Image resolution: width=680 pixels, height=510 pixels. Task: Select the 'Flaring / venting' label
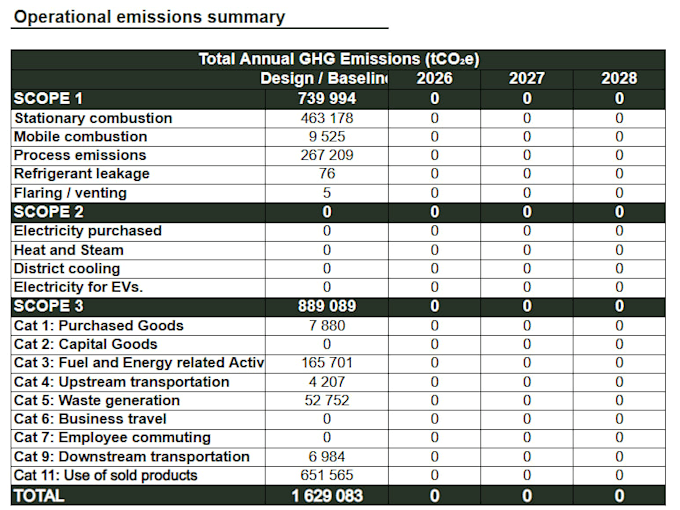pos(70,193)
